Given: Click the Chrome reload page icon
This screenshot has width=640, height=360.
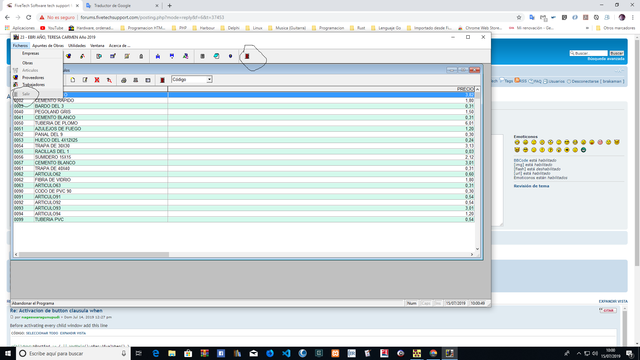Looking at the screenshot, I should point(29,18).
